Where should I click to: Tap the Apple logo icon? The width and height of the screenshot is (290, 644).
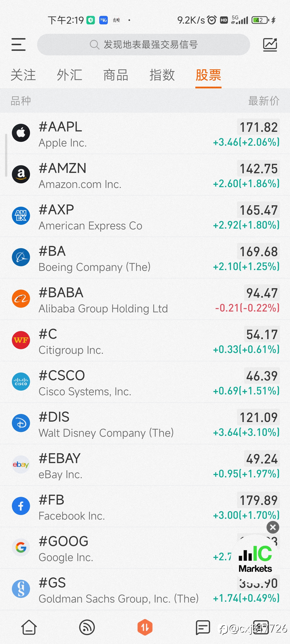point(21,133)
